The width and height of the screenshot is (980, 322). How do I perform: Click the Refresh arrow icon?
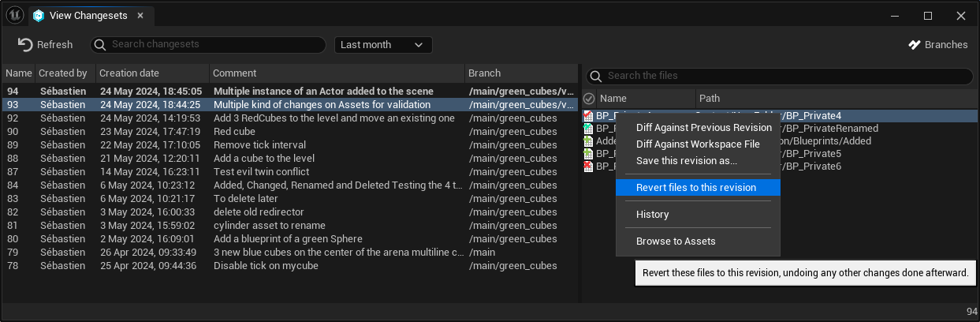pos(25,45)
